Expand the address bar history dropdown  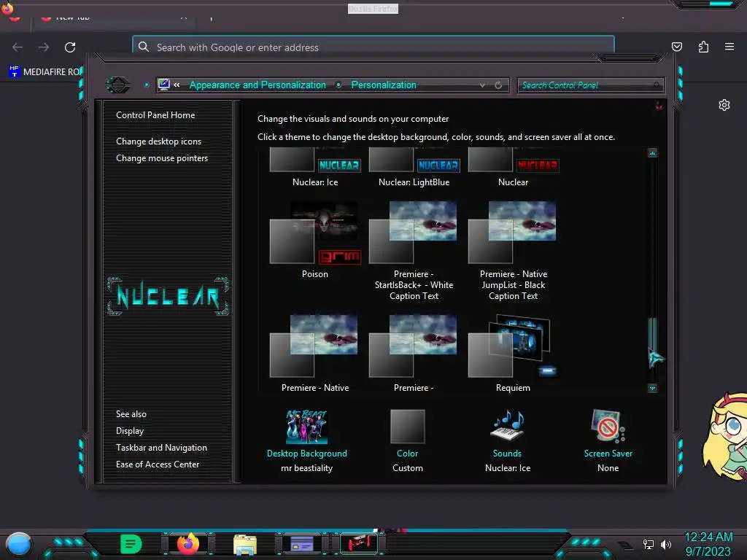pyautogui.click(x=482, y=85)
